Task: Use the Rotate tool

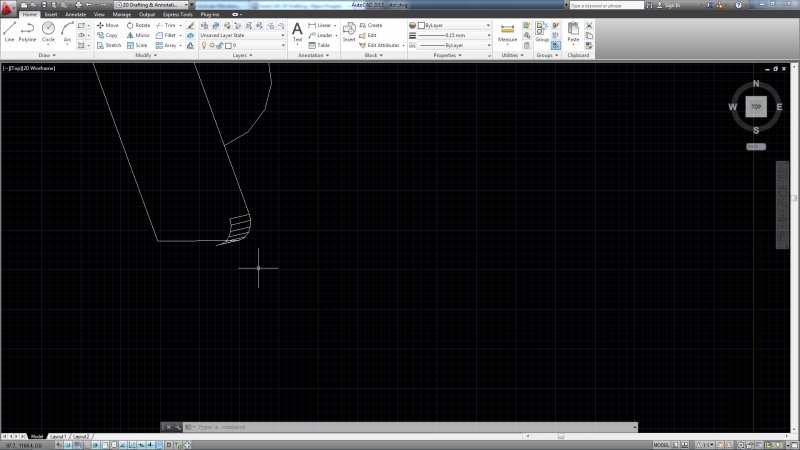Action: 137,25
